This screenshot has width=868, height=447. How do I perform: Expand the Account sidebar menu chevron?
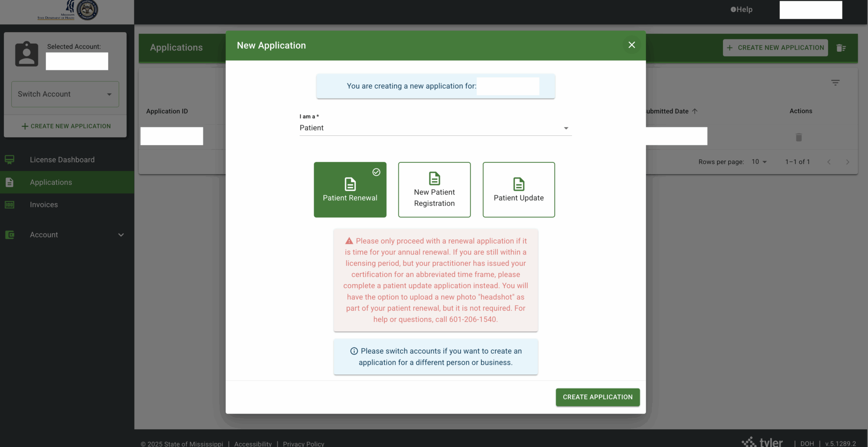click(121, 235)
